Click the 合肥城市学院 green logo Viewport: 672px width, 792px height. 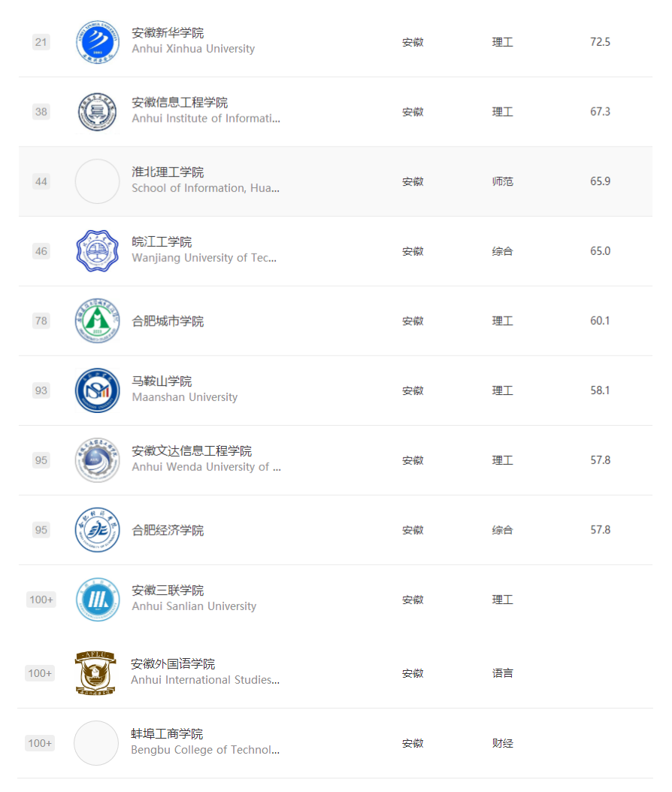98,321
